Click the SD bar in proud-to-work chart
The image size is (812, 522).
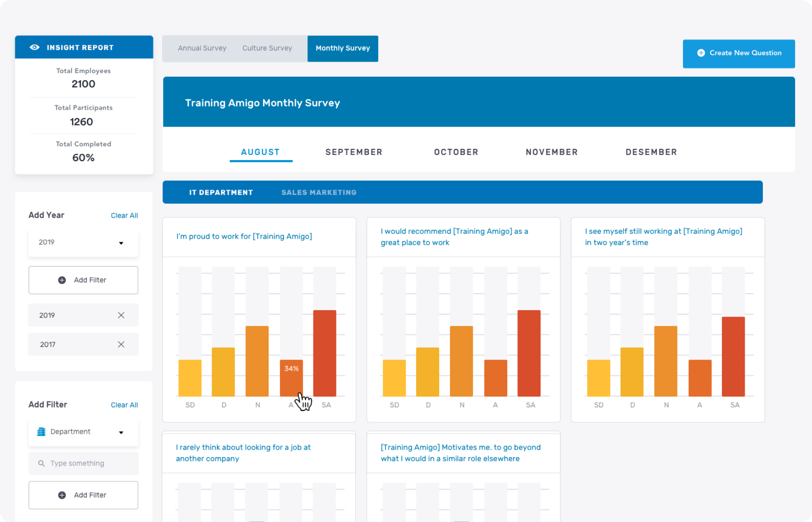(x=190, y=378)
